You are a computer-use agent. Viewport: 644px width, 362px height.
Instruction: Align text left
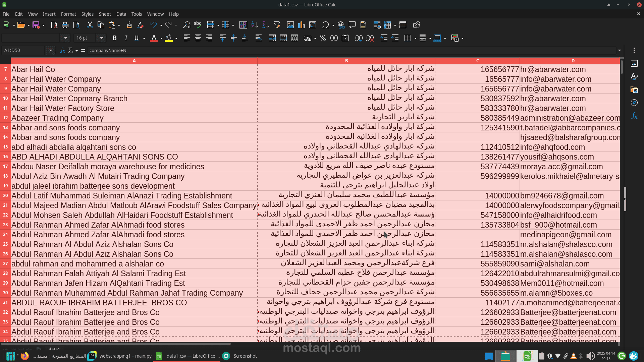187,38
